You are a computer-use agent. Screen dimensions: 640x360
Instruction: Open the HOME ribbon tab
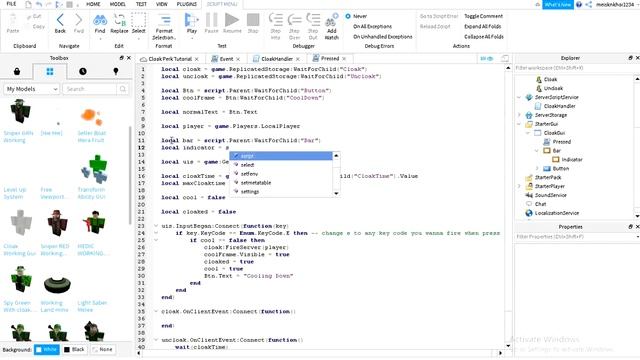pos(93,4)
